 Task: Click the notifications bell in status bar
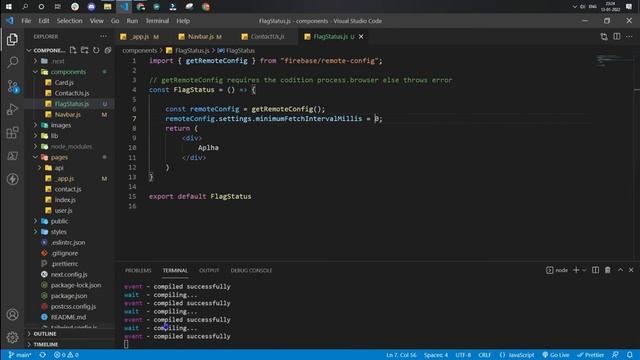pyautogui.click(x=630, y=355)
